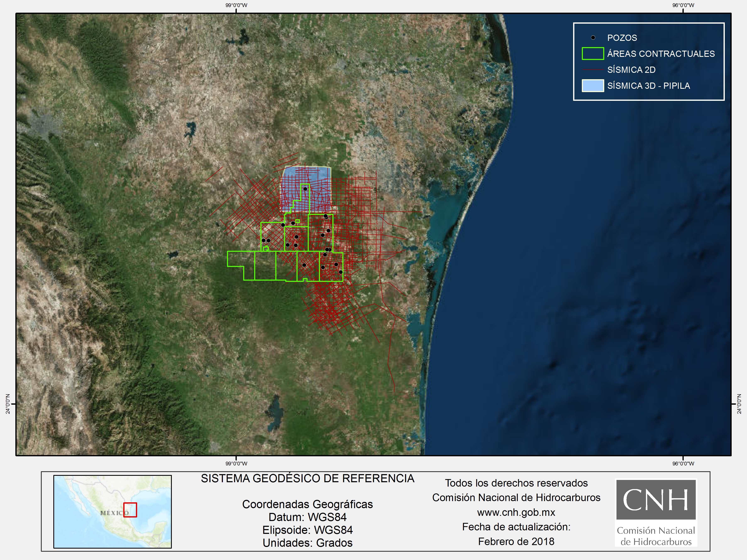Click the MÉXICO label in inset map
The image size is (747, 560).
(114, 513)
